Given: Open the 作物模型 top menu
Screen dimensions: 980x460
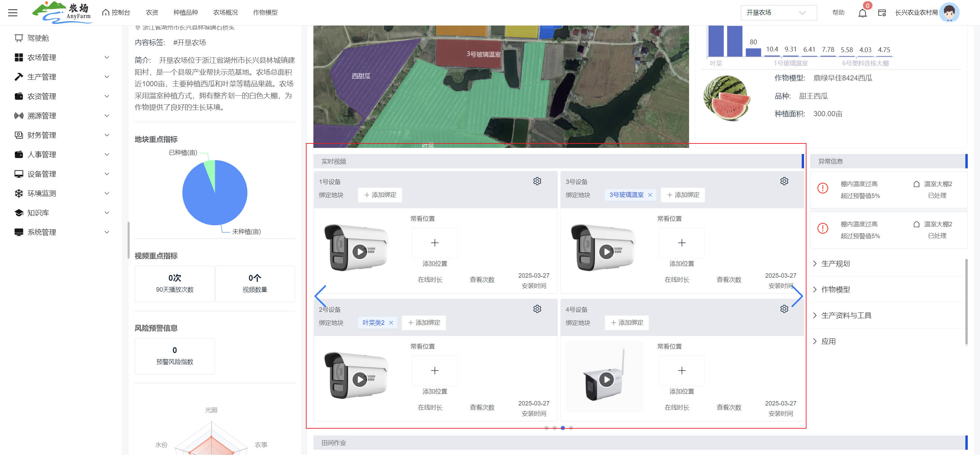Looking at the screenshot, I should (x=265, y=13).
